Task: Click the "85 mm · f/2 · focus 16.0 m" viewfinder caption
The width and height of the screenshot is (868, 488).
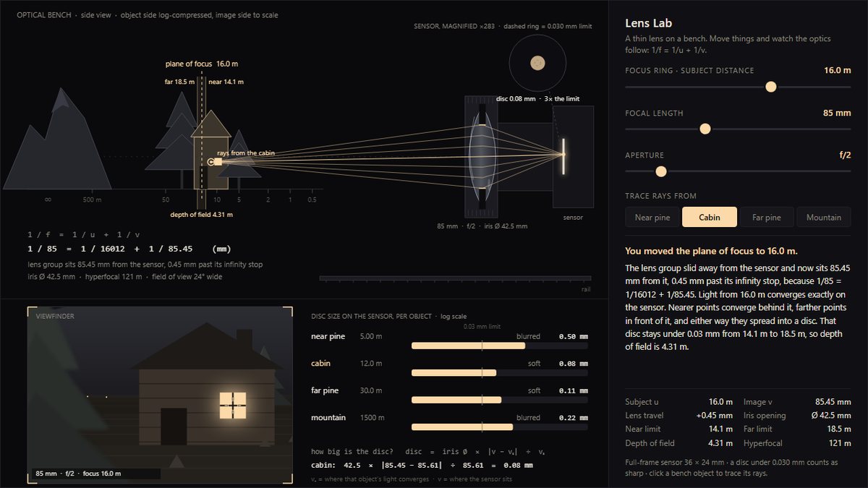Action: pos(78,474)
